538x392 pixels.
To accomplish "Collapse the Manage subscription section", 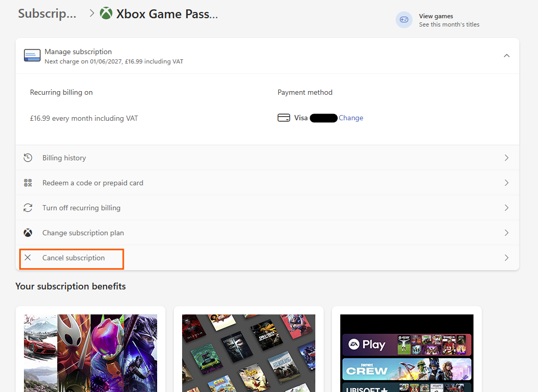I will 506,56.
